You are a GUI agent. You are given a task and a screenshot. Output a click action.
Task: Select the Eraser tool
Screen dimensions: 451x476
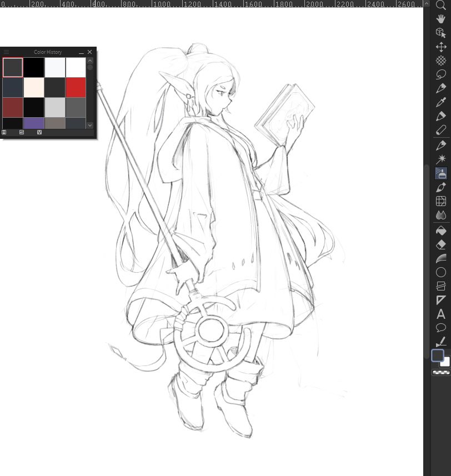click(440, 244)
